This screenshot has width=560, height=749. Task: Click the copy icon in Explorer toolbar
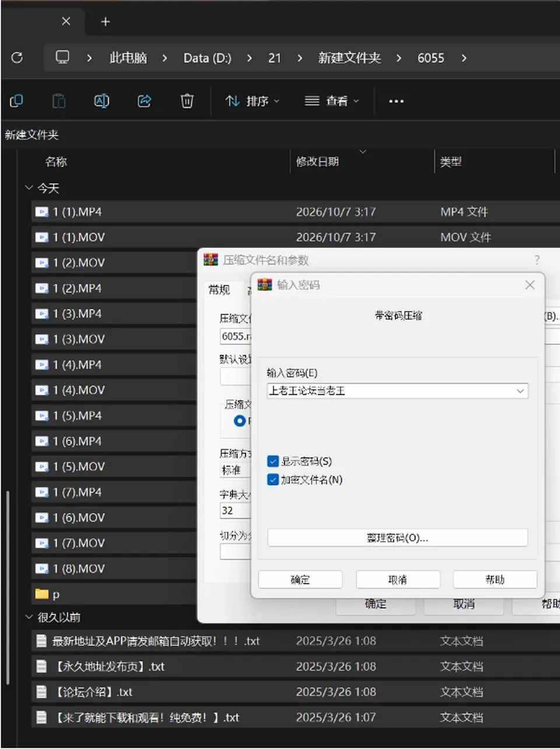coord(16,101)
